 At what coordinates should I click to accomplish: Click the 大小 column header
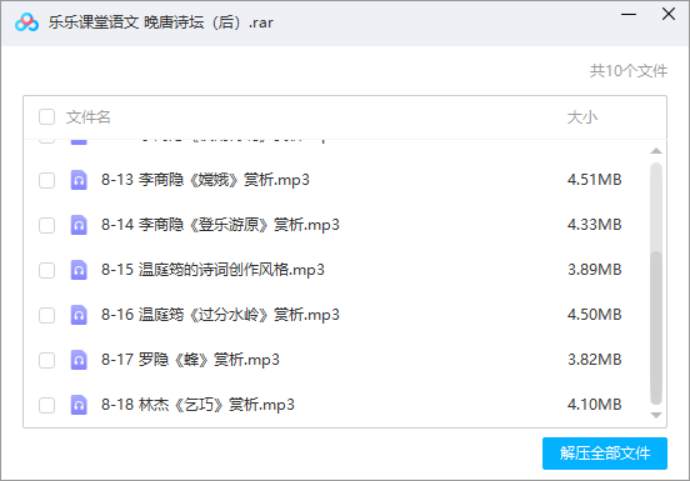click(582, 117)
